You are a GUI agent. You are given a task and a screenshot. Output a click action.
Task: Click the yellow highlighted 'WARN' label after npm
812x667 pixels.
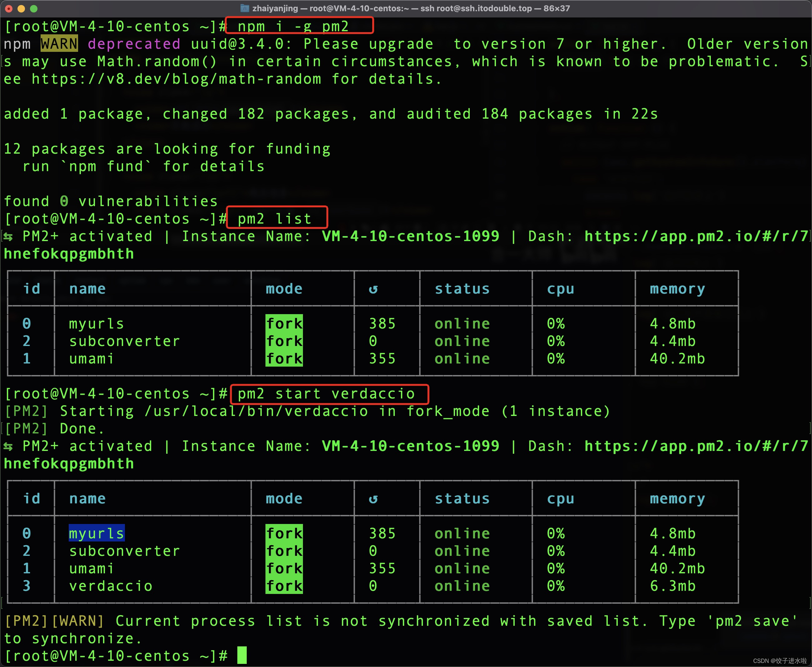[x=60, y=43]
